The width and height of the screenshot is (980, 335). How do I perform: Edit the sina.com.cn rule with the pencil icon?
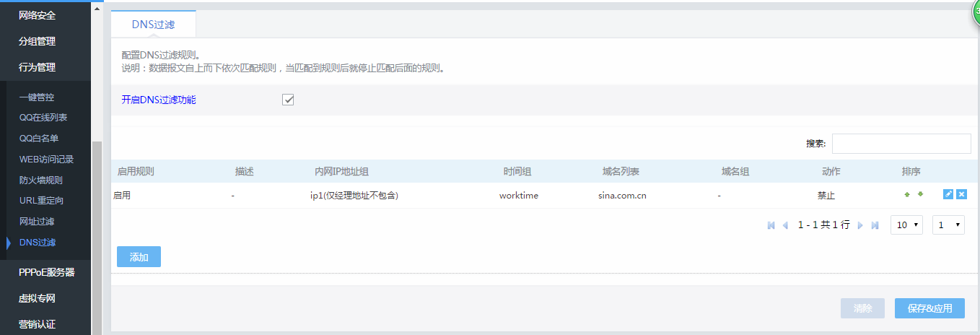[948, 194]
